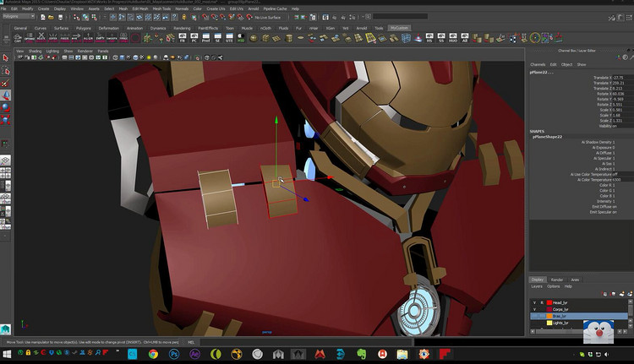Select the Paint Selection tool

(6, 83)
